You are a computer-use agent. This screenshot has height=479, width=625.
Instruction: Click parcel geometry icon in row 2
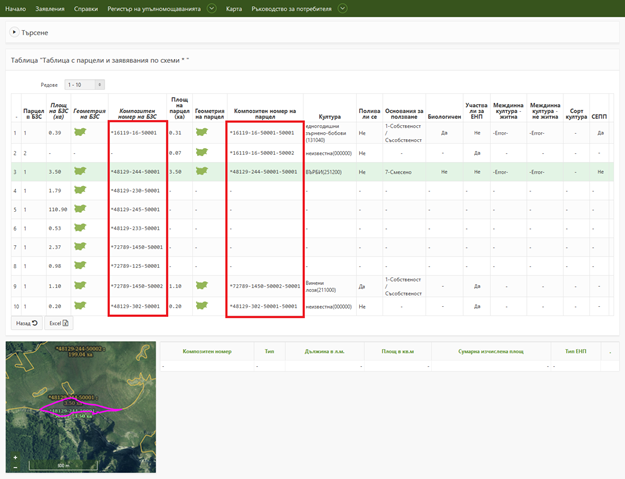202,152
